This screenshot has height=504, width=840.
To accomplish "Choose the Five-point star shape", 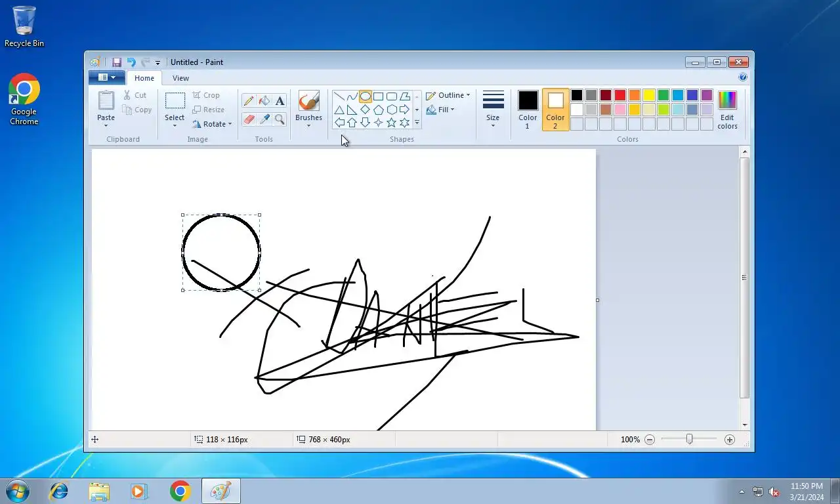I will tap(392, 123).
